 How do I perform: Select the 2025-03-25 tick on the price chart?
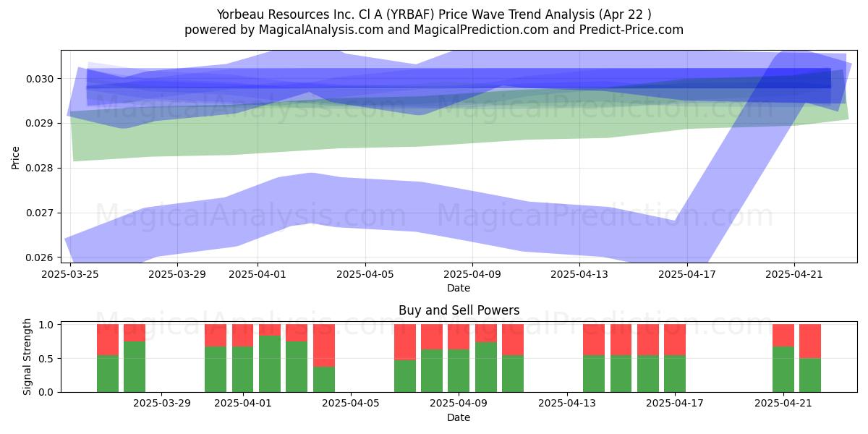70,274
